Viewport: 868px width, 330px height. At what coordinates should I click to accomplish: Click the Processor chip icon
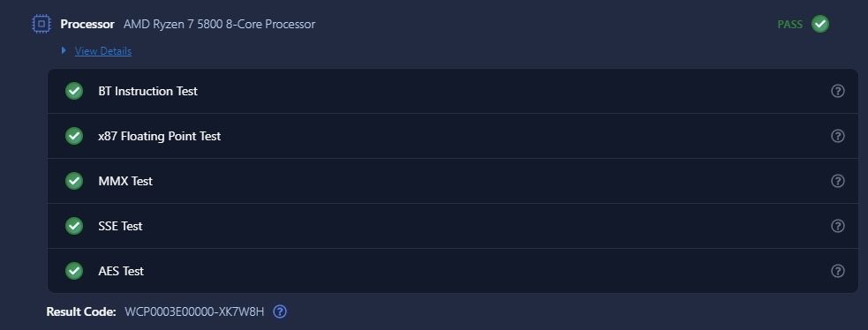pyautogui.click(x=41, y=25)
